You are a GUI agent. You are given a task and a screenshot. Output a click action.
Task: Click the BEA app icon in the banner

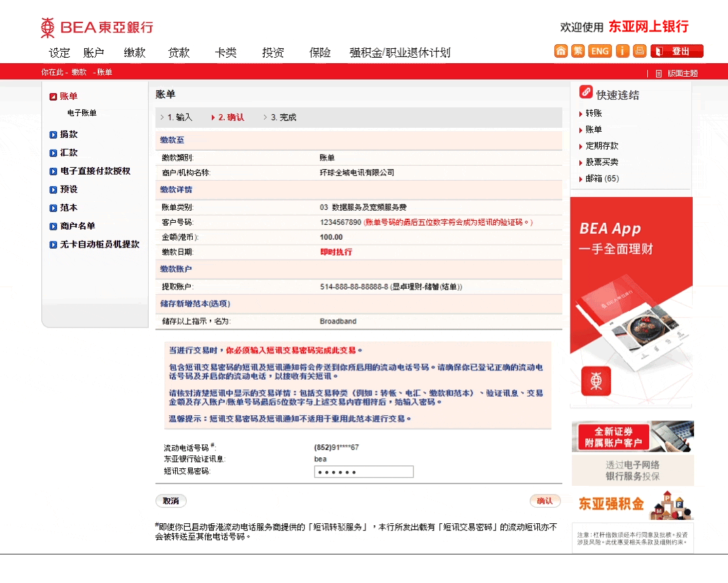pyautogui.click(x=596, y=381)
